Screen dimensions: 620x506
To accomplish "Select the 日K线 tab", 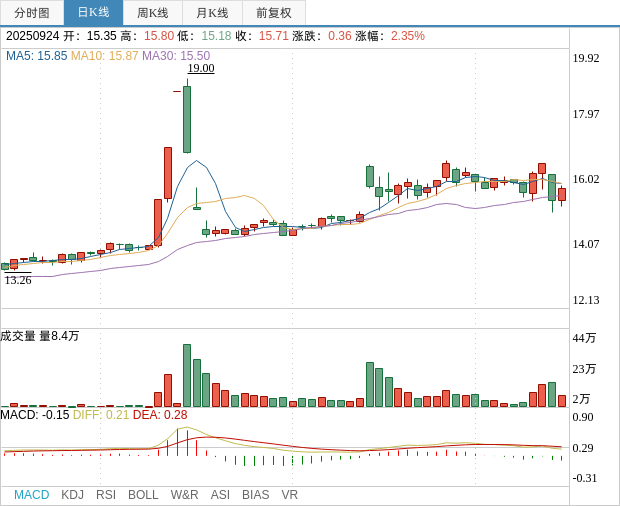I will tap(93, 13).
